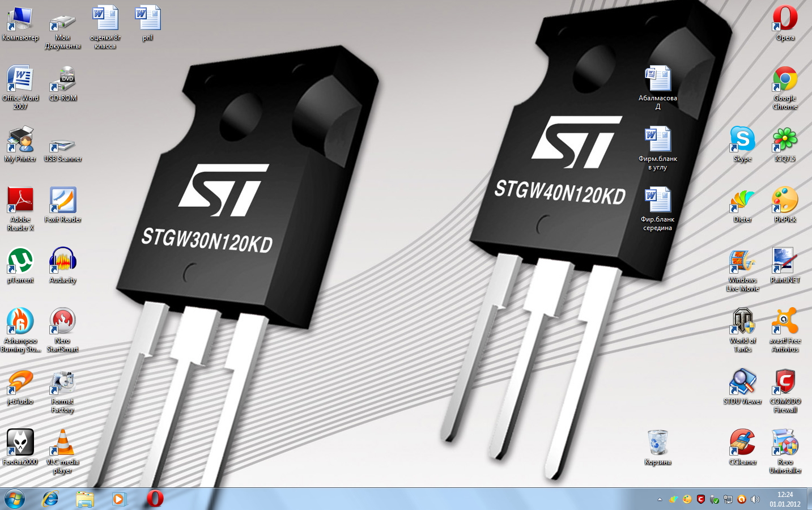Launch Google Chrome from the desktop
The image size is (812, 510).
(x=785, y=79)
